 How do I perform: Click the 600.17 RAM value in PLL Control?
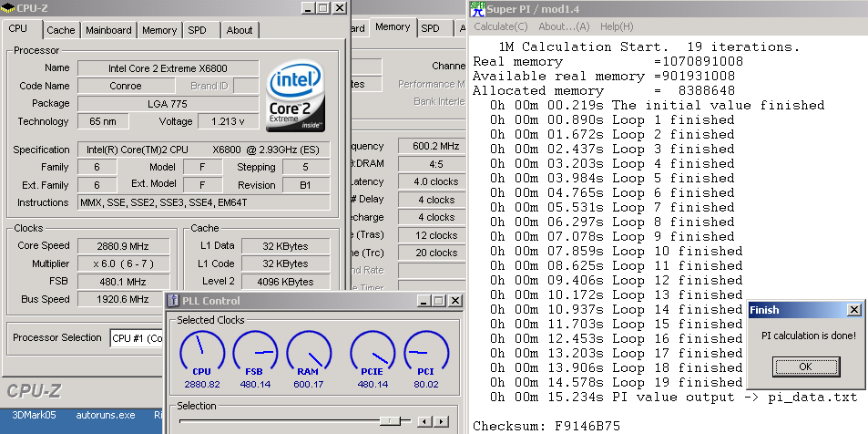(x=309, y=384)
